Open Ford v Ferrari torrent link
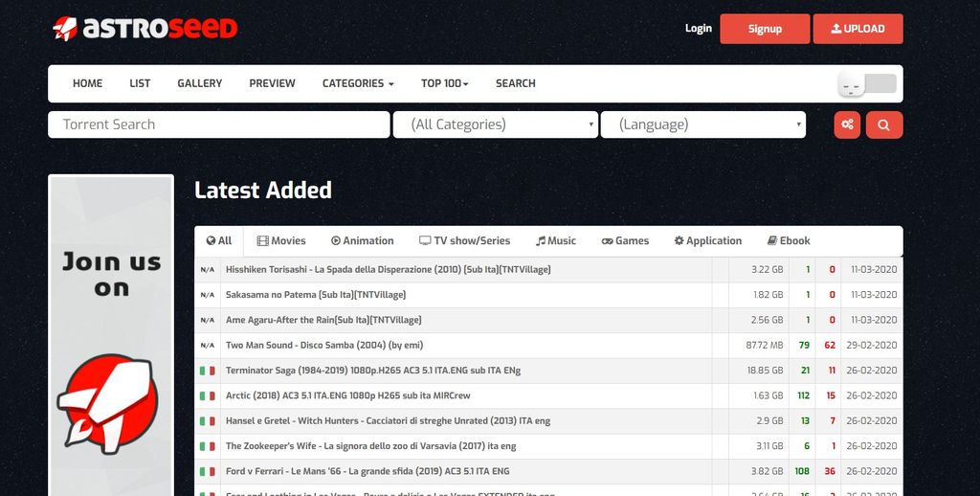The width and height of the screenshot is (980, 496). click(367, 471)
